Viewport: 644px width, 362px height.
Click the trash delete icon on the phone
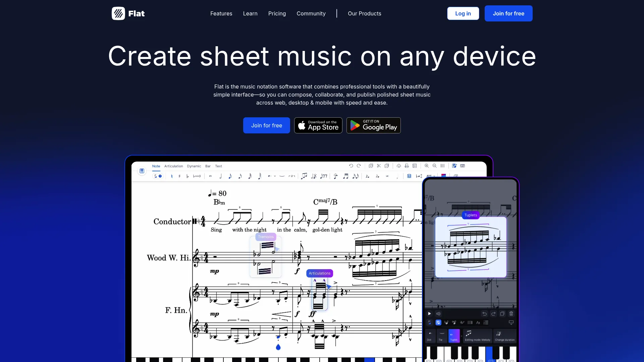coord(511,314)
